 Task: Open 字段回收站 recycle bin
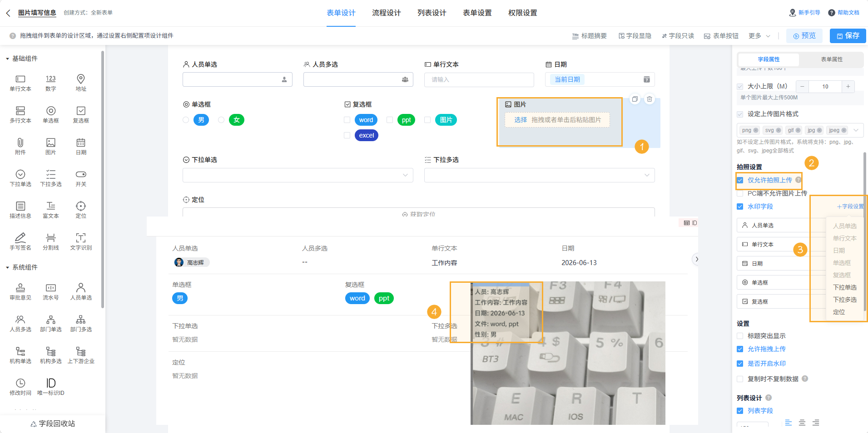[53, 423]
